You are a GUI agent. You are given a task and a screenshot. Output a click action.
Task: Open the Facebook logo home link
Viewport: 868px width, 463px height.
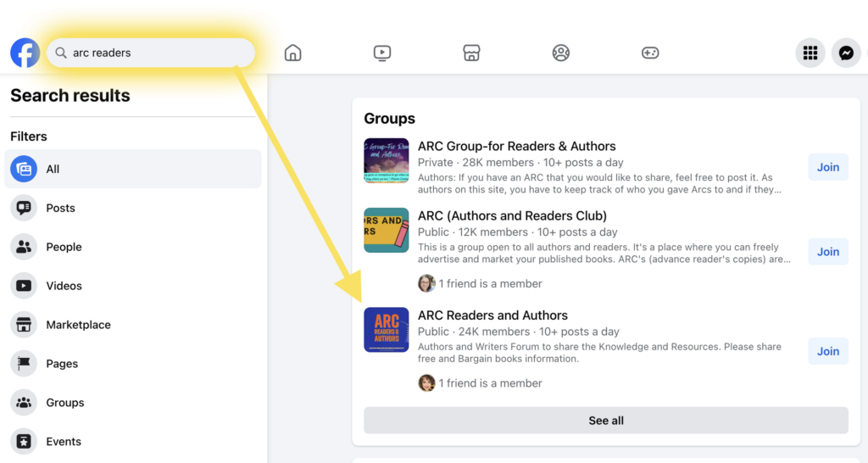click(x=25, y=53)
